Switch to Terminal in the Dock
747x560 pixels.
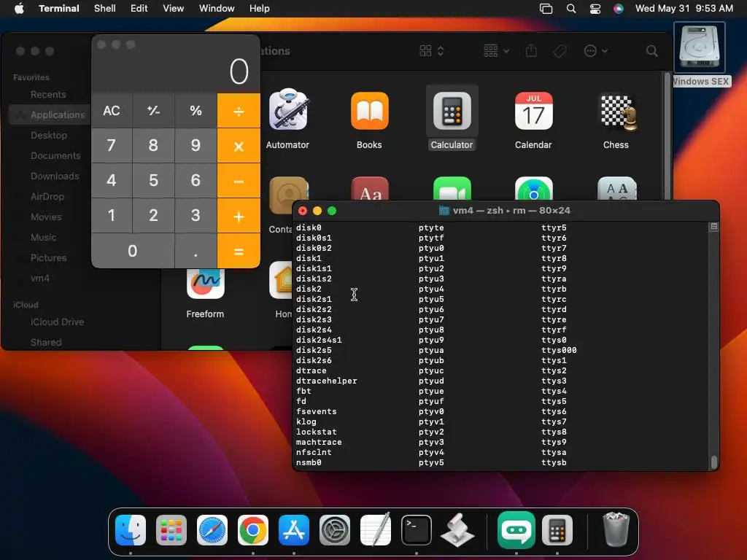417,530
